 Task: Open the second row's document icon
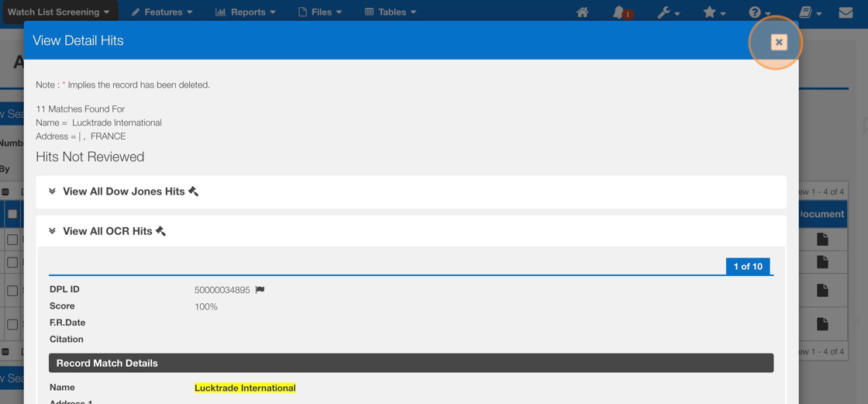tap(822, 261)
